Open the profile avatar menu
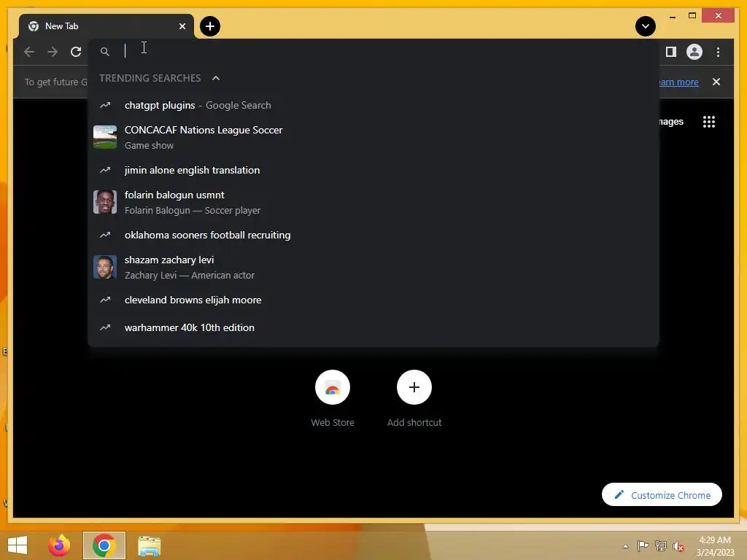The height and width of the screenshot is (560, 747). click(x=694, y=52)
